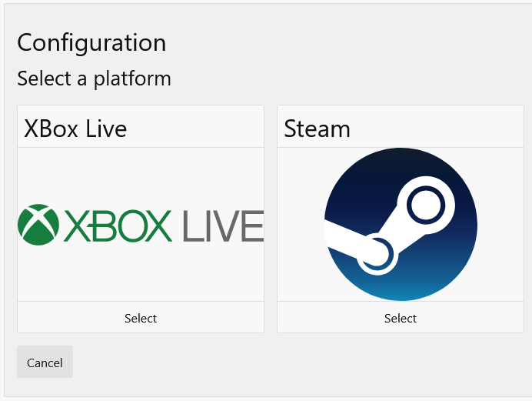Click the "XBox Live" card title
Screen dimensions: 532x401
pyautogui.click(x=75, y=129)
